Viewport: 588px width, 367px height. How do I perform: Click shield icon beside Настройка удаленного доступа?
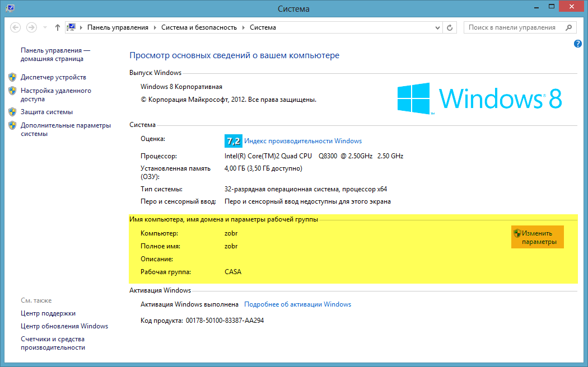click(12, 91)
